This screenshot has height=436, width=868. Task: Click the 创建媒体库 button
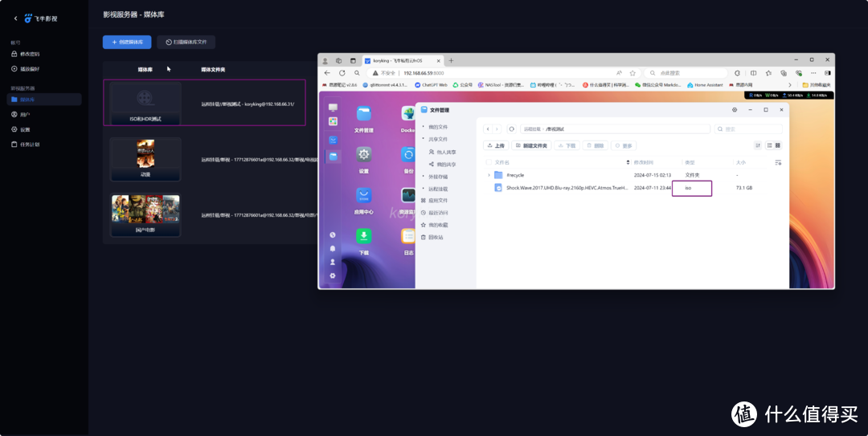127,42
